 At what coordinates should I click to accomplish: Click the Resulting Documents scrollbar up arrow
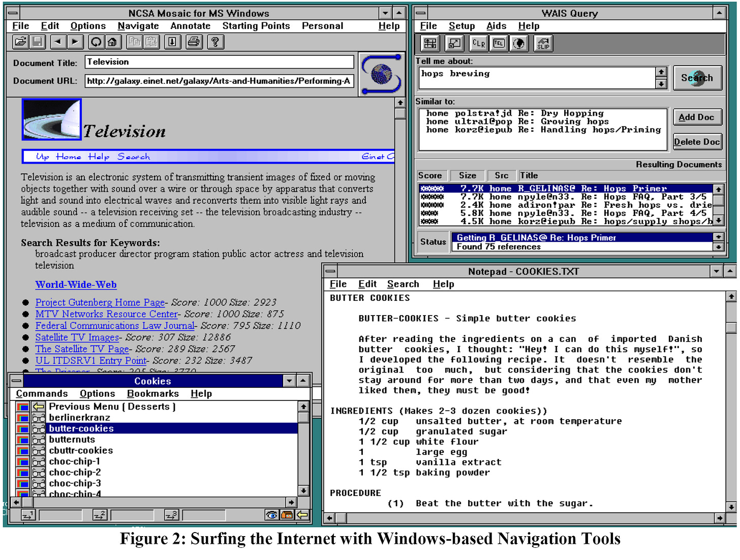pos(718,189)
